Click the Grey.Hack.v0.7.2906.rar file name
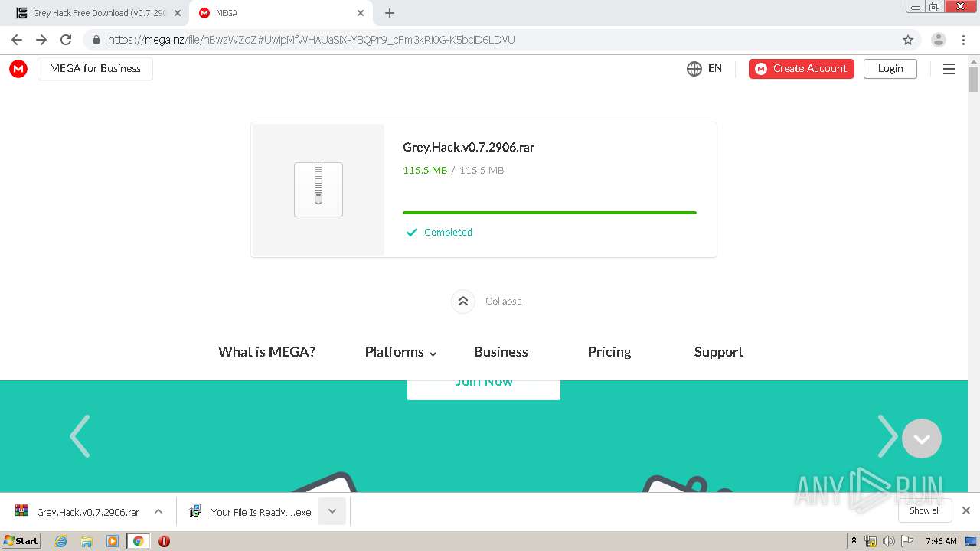The height and width of the screenshot is (551, 980). pos(469,148)
